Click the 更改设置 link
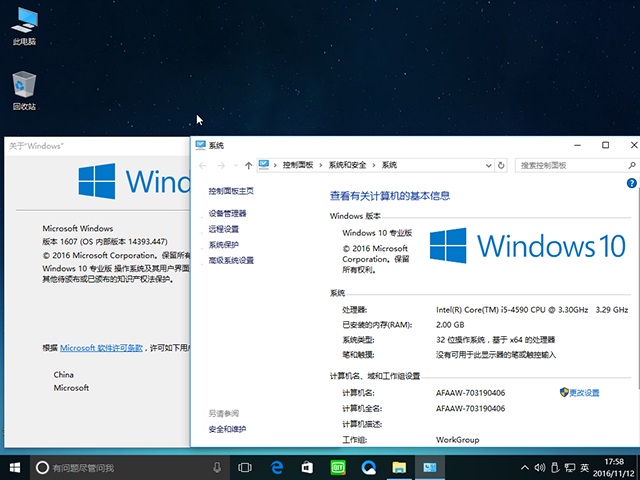 [x=584, y=393]
